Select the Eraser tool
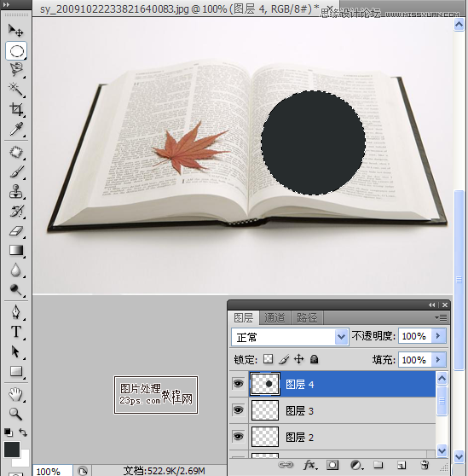 click(16, 230)
